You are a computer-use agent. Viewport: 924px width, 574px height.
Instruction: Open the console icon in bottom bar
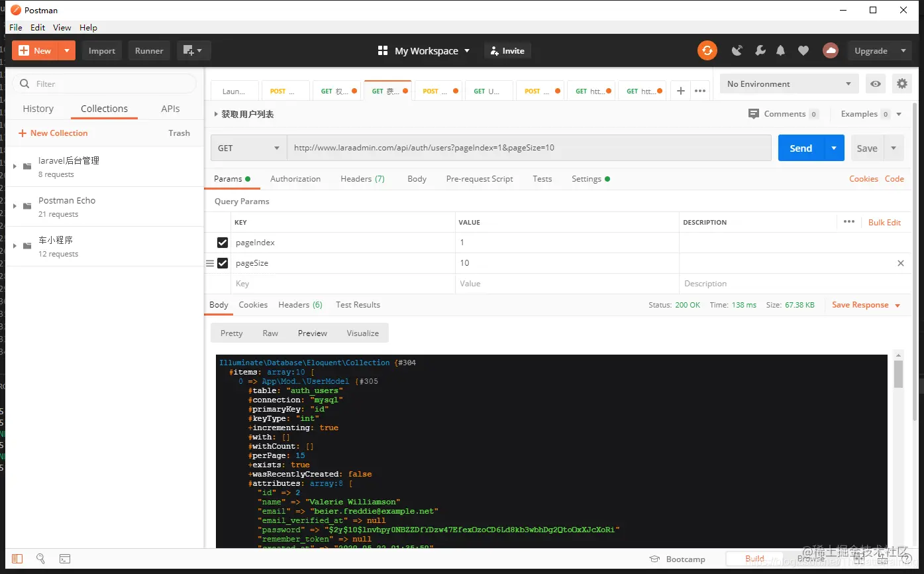click(65, 559)
